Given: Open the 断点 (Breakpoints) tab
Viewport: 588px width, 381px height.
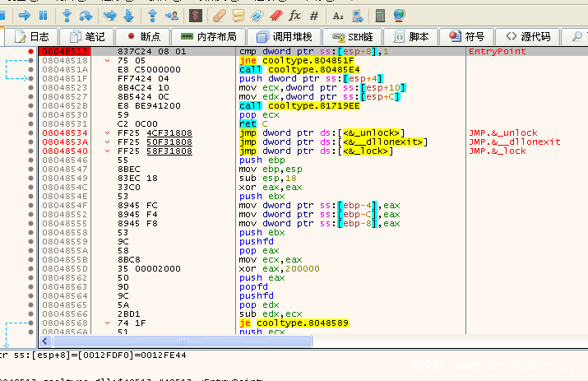Looking at the screenshot, I should pyautogui.click(x=142, y=37).
